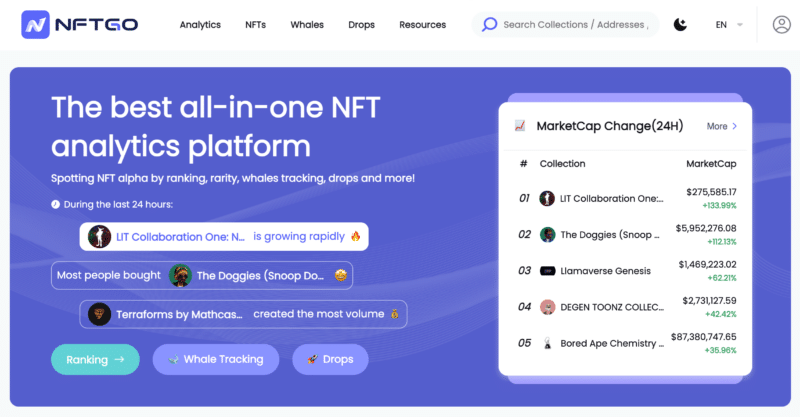
Task: Expand the EN language dropdown
Action: tap(729, 24)
